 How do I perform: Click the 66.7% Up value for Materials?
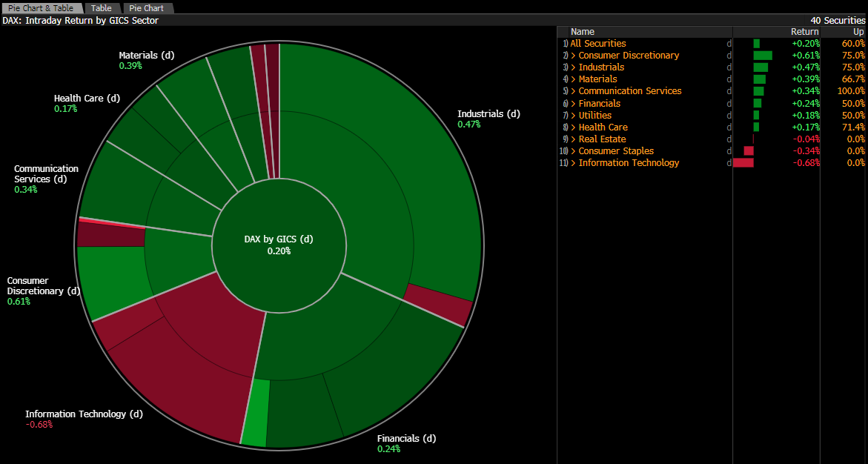click(x=853, y=79)
